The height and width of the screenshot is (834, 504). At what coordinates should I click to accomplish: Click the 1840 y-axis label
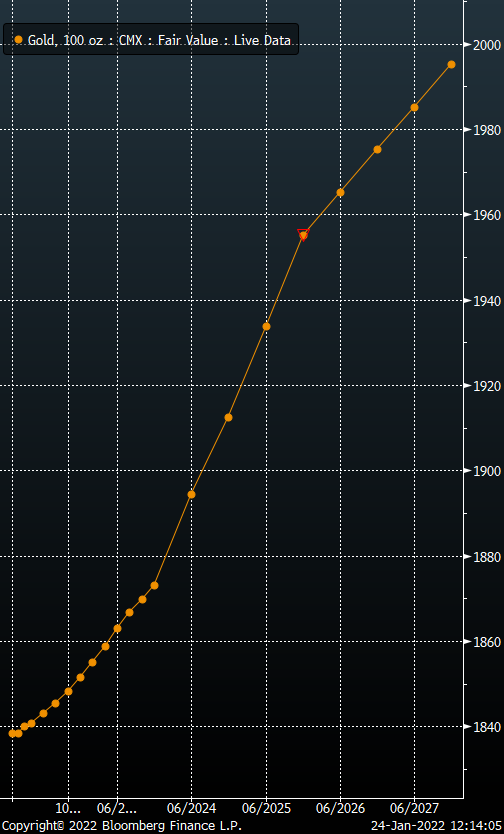coord(484,727)
